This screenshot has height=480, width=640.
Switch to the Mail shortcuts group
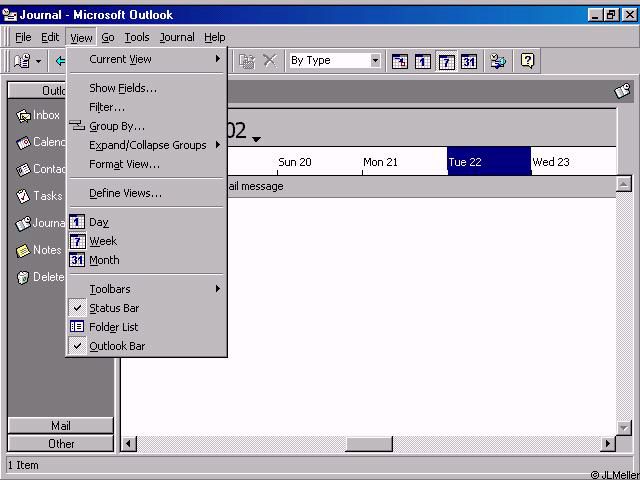[x=60, y=426]
